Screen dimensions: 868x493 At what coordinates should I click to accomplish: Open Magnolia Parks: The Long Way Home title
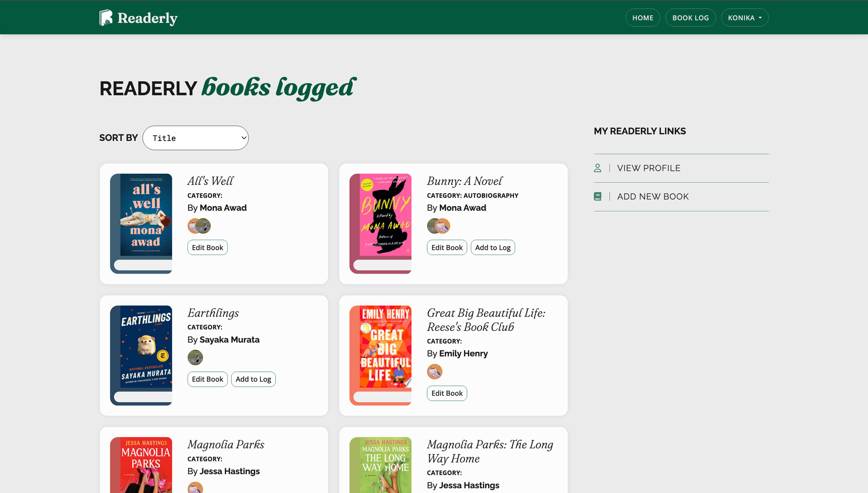(490, 451)
